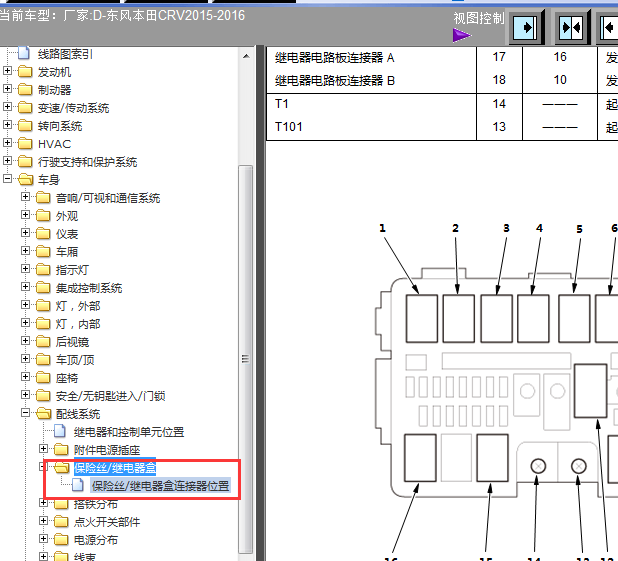Click the 保险丝/继电器盒 folder icon
This screenshot has height=561, width=618.
pos(62,468)
